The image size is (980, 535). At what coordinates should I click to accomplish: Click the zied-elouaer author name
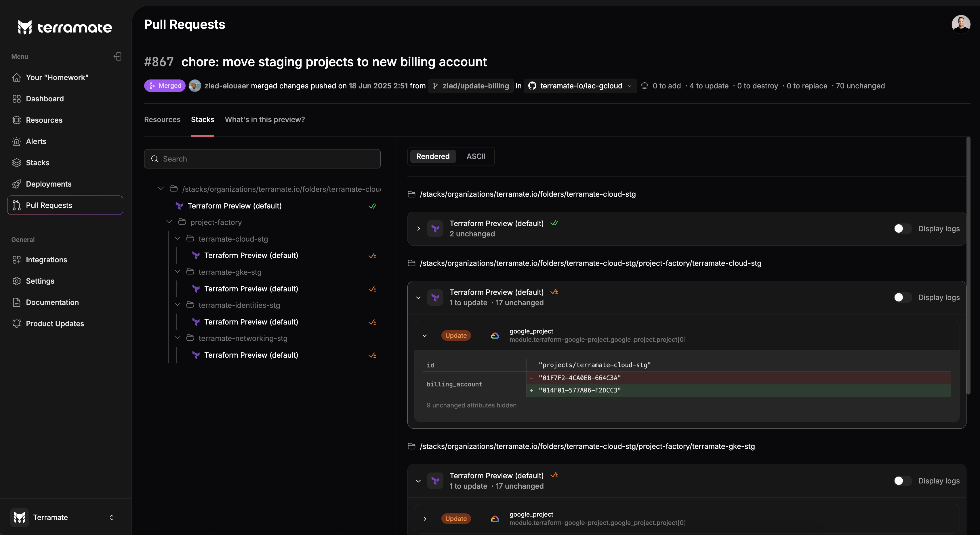coord(226,86)
